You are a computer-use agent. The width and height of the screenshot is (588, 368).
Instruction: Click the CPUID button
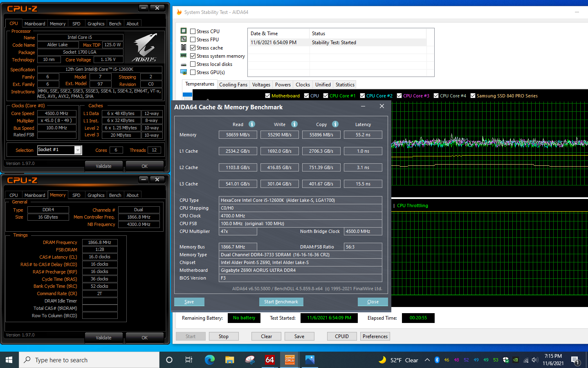click(x=342, y=336)
